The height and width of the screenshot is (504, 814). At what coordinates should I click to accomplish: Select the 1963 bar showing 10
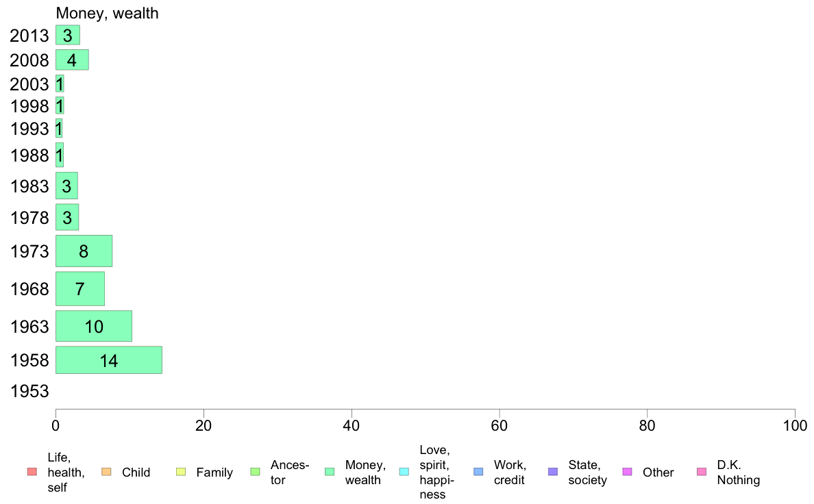point(93,326)
